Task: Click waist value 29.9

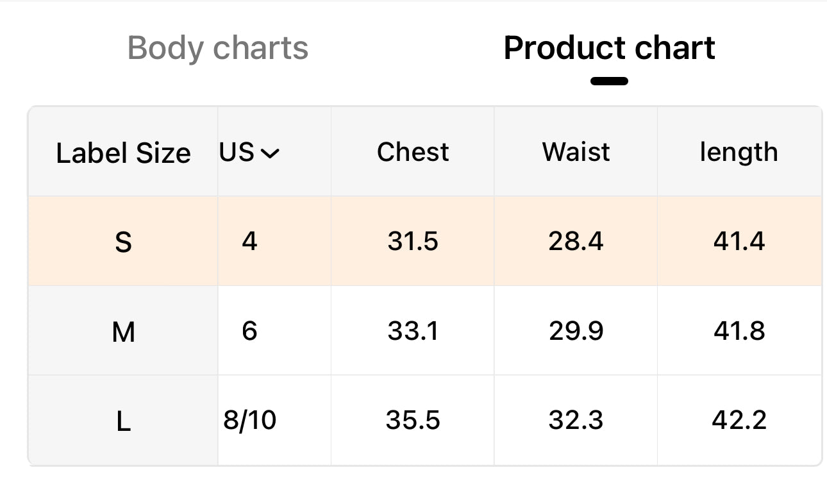Action: [x=576, y=331]
